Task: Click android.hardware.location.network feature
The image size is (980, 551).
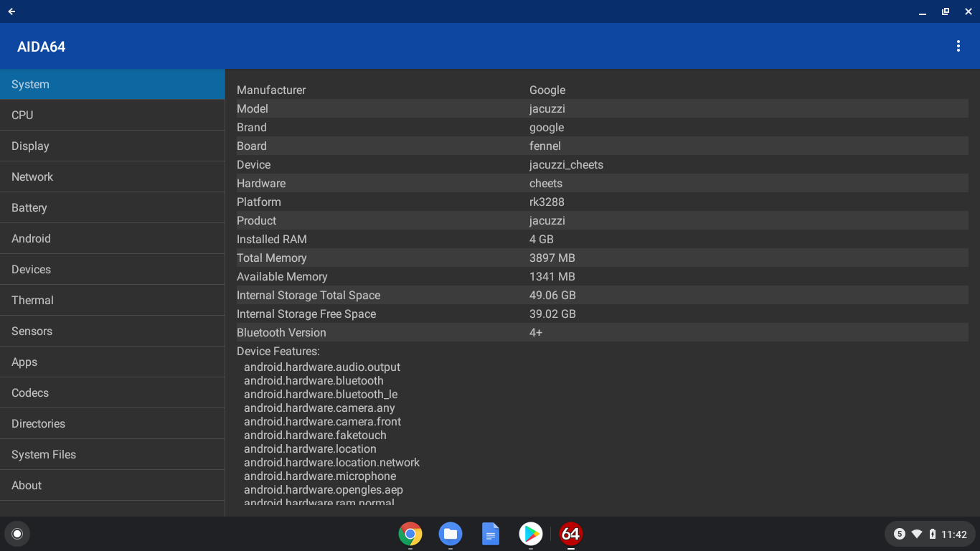Action: (x=331, y=463)
